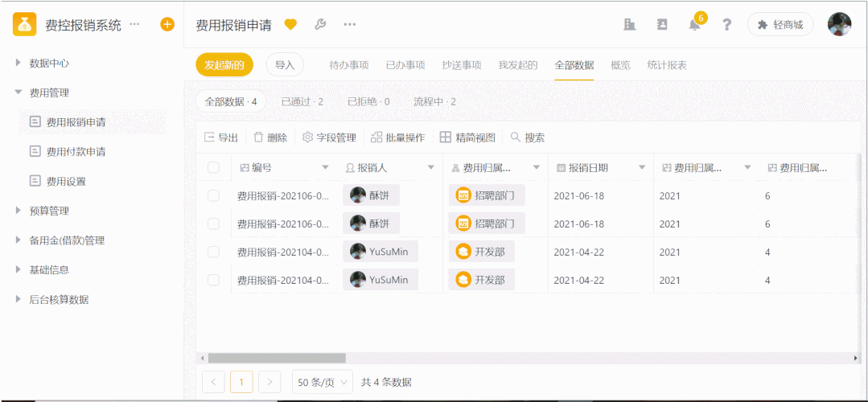Open 费用付款申请 in the sidebar
868x402 pixels.
click(x=76, y=151)
